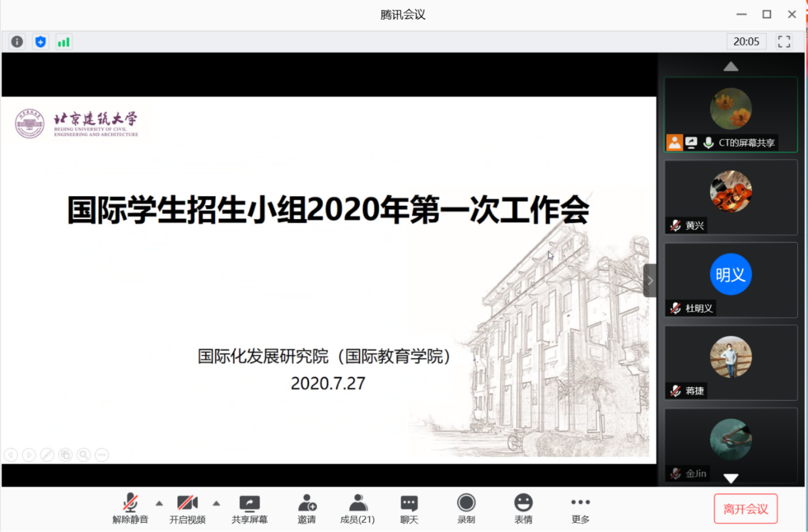The height and width of the screenshot is (532, 808).
Task: Open the More (更多) menu
Action: click(580, 508)
